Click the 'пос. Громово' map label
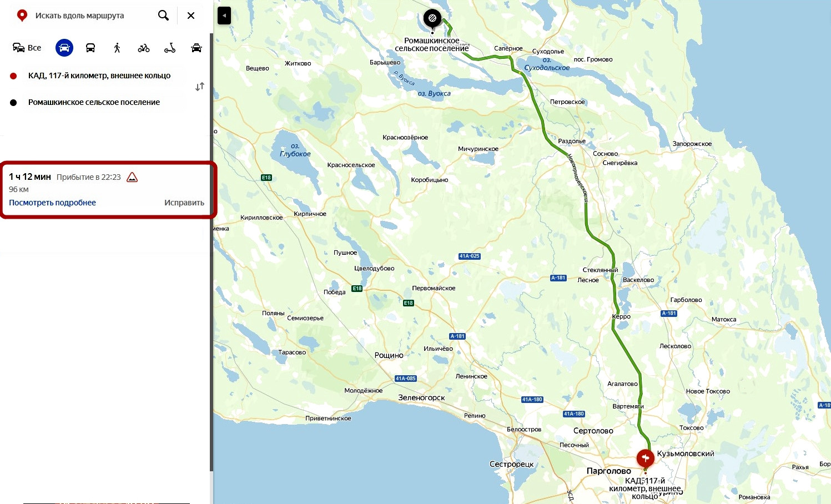Viewport: 831px width, 504px height. point(593,59)
